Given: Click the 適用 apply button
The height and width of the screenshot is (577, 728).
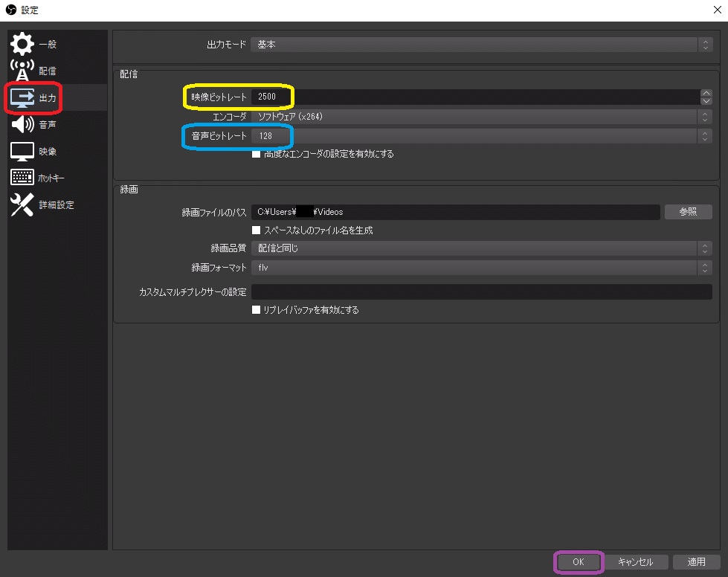Looking at the screenshot, I should 696,562.
